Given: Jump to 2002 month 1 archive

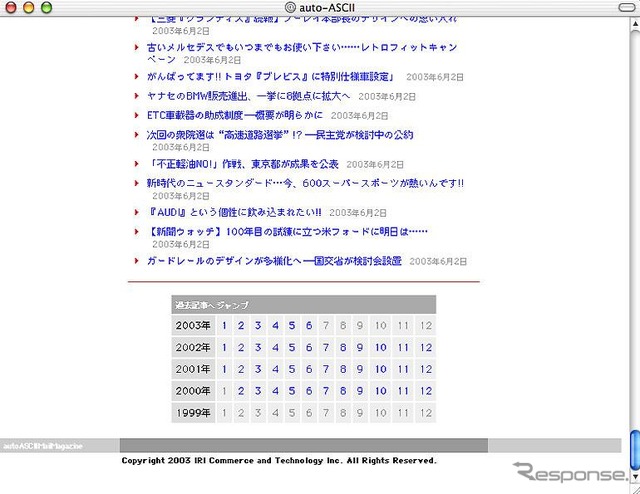Looking at the screenshot, I should pos(224,347).
